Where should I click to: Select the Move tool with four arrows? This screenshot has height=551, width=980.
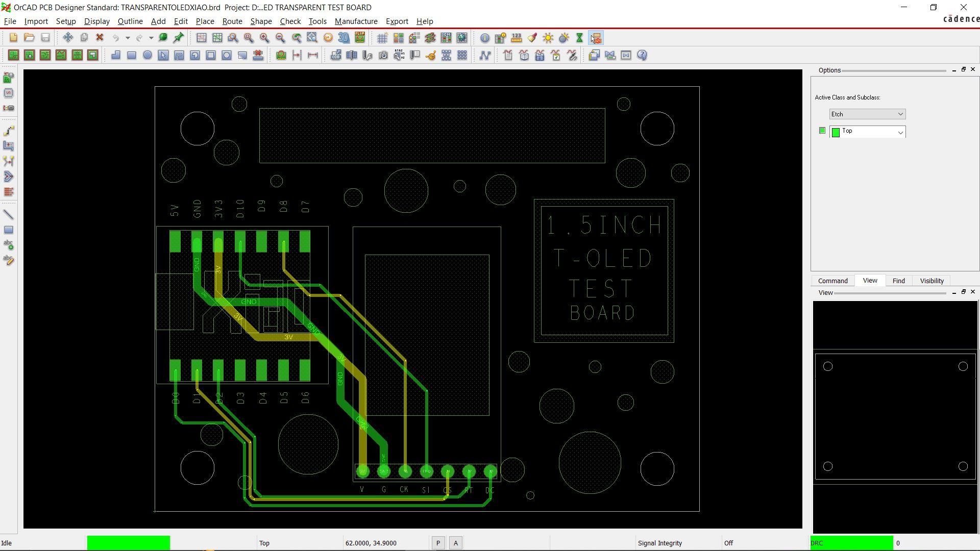tap(68, 38)
